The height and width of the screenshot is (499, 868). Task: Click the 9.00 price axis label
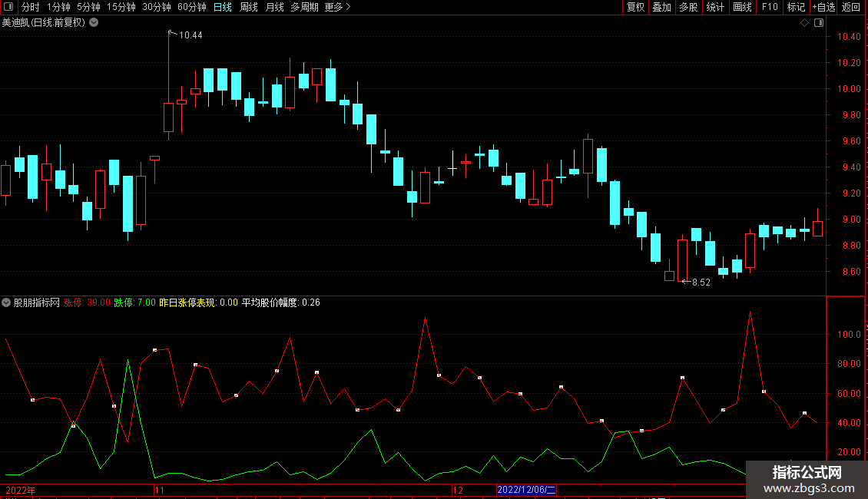click(851, 220)
